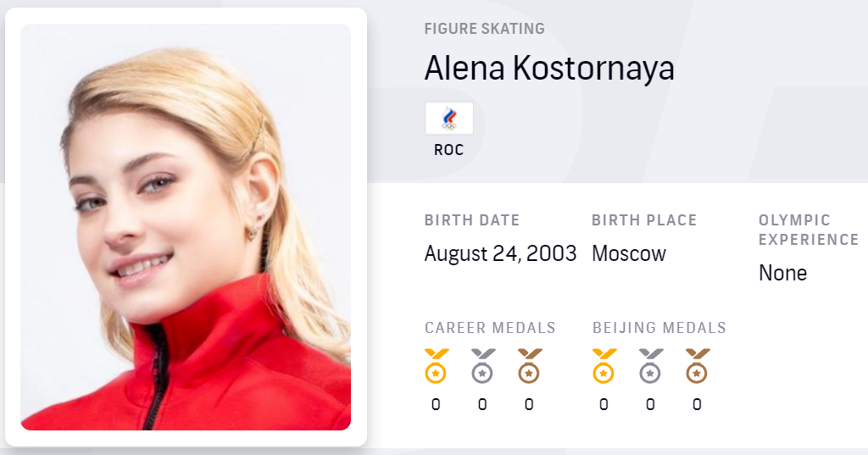Click the ROC country label text
Image resolution: width=868 pixels, height=455 pixels.
click(x=448, y=150)
